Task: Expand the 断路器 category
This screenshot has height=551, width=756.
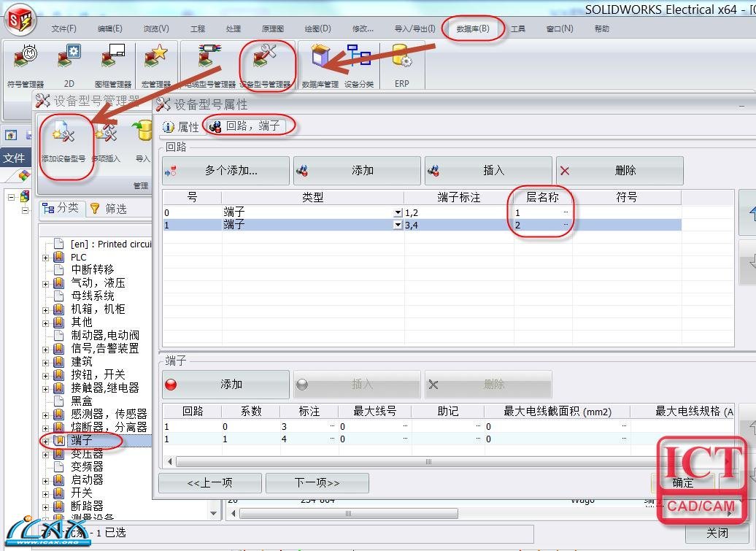Action: (45, 506)
